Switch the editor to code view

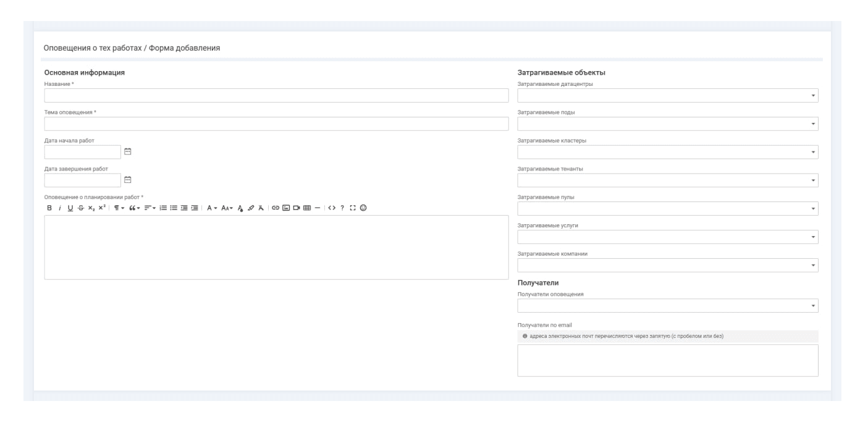332,208
